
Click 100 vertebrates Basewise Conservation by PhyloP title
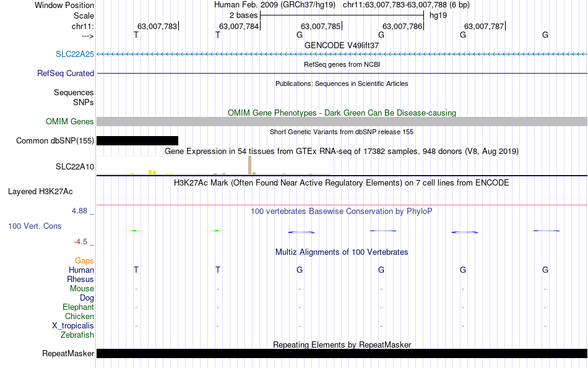pos(342,212)
